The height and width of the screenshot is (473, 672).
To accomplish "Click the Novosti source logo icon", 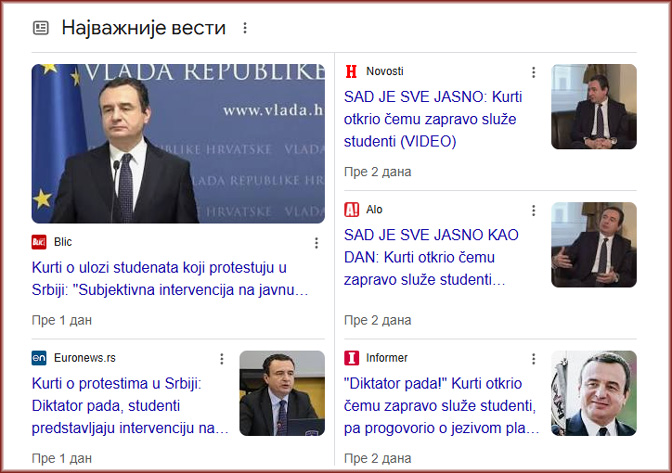I will tap(351, 72).
